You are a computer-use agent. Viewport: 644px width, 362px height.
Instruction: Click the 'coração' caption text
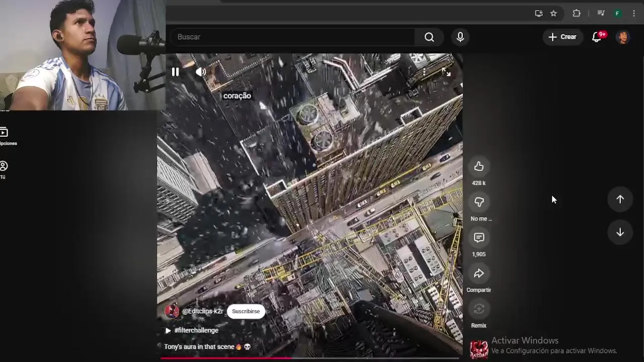[237, 96]
